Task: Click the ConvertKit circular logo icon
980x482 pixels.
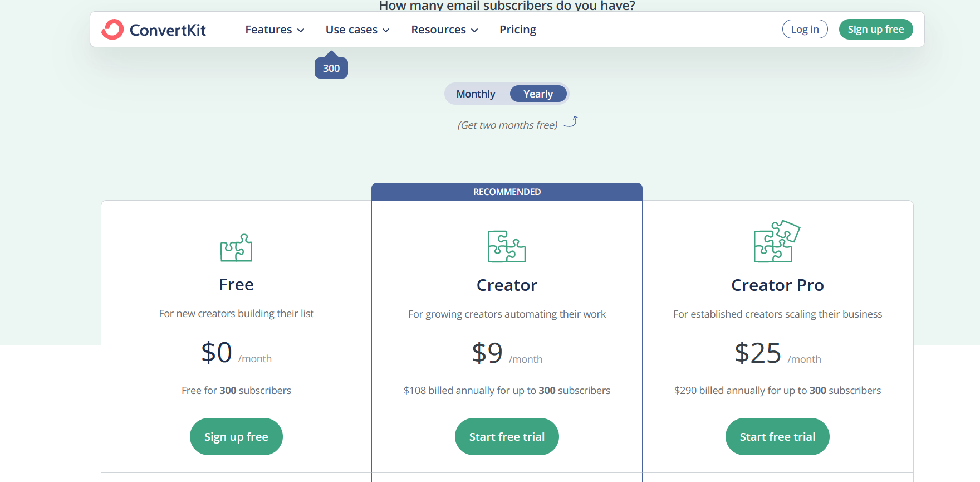Action: [x=112, y=30]
